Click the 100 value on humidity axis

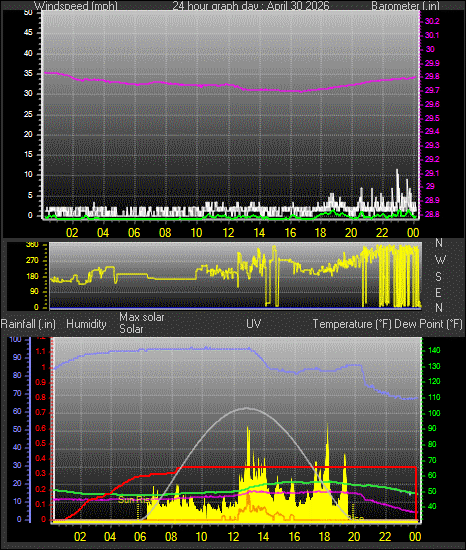pos(15,339)
